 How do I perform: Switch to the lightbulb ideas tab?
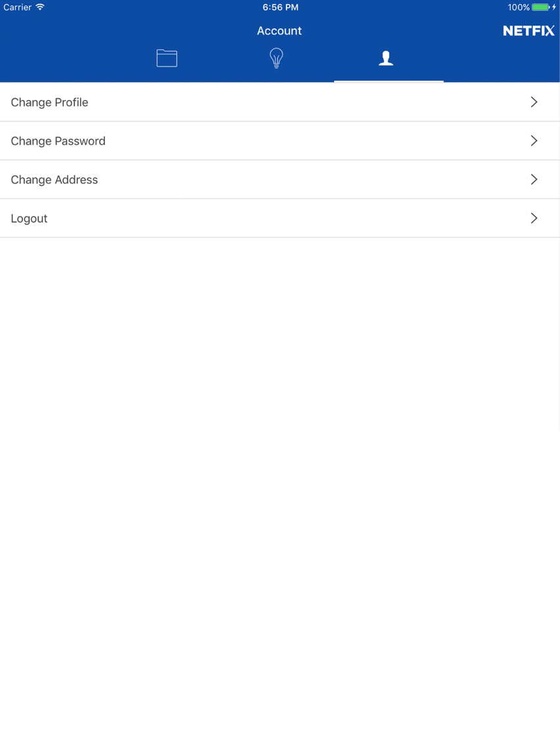276,58
